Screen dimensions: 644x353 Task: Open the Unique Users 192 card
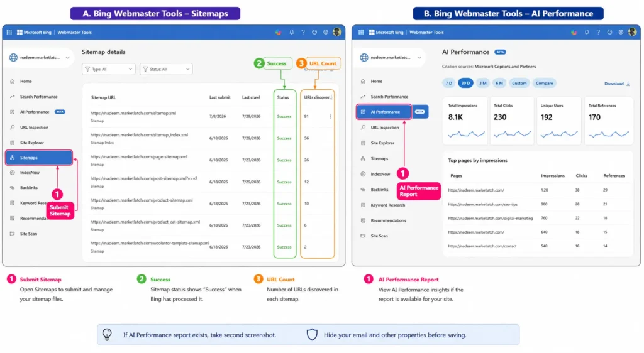pos(558,121)
